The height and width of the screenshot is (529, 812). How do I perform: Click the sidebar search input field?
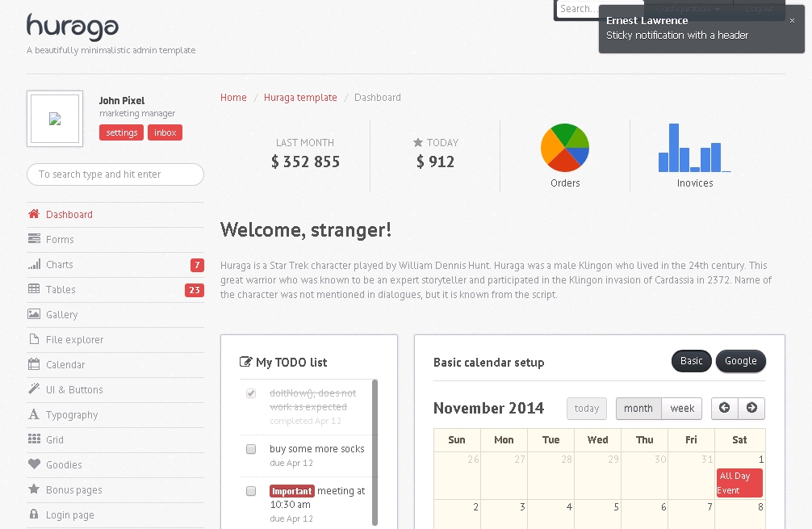tap(115, 174)
